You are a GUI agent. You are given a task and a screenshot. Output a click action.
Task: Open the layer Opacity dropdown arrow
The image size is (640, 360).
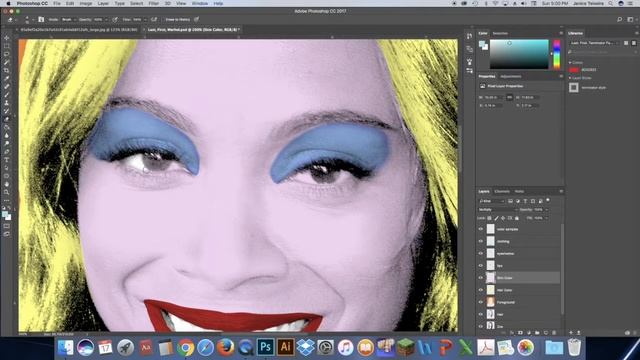point(547,210)
